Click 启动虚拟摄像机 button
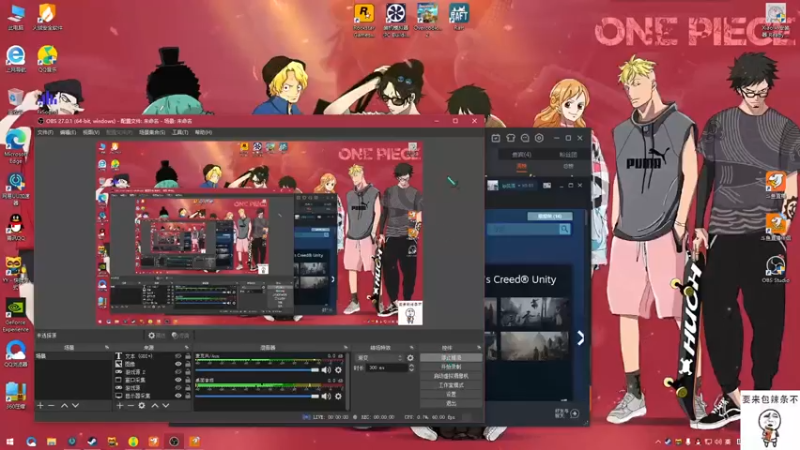Image resolution: width=800 pixels, height=450 pixels. [451, 376]
